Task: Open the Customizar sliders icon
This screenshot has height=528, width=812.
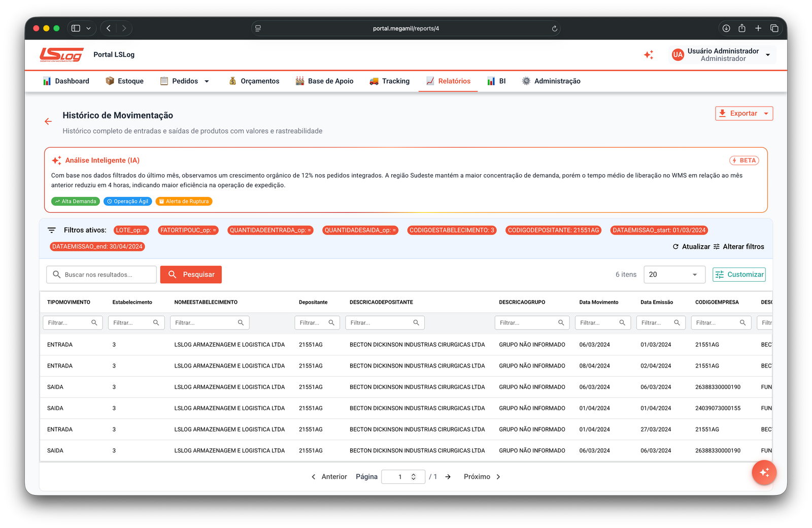Action: click(720, 274)
